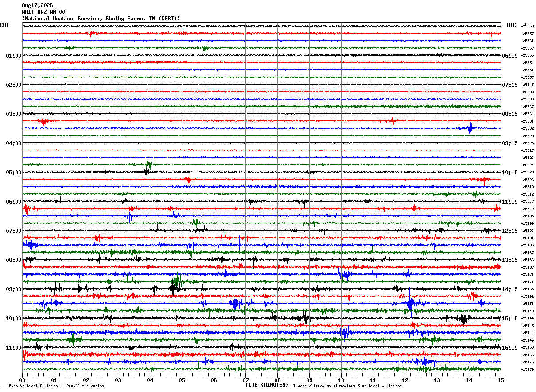Viewport: 536px width, 392px height.
Task: Click the DC offset value "-25507"
Action: (x=527, y=201)
